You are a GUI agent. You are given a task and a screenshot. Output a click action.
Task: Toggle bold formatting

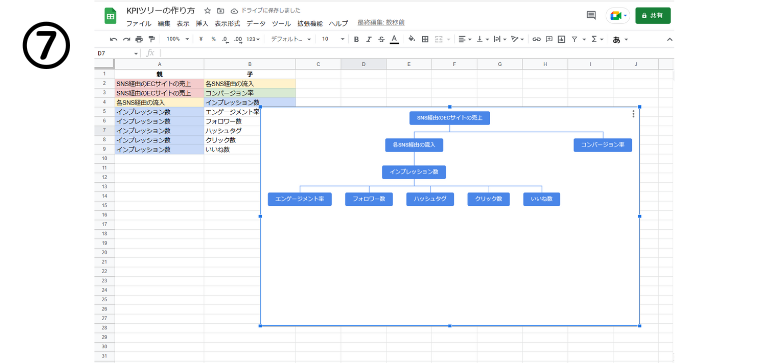coord(356,39)
